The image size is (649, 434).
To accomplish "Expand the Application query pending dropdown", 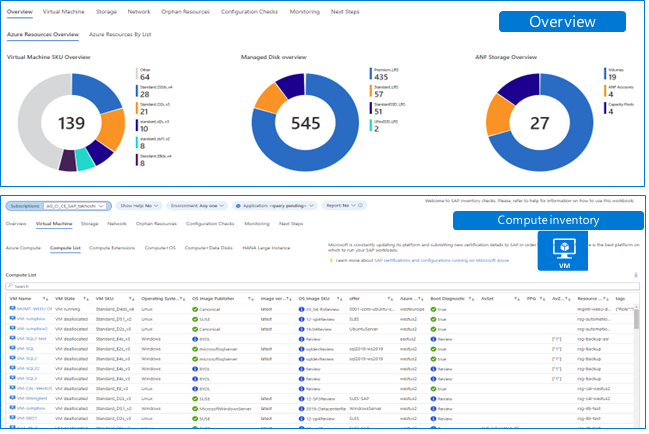I will click(x=276, y=206).
